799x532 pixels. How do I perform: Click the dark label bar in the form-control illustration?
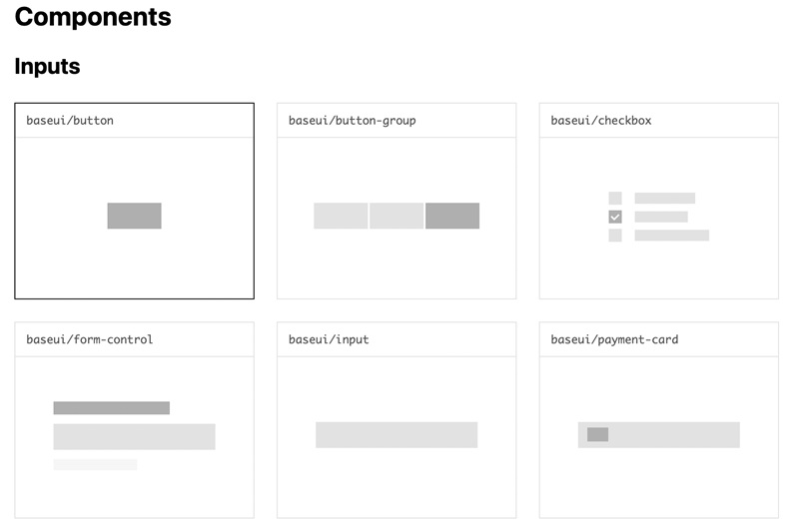pyautogui.click(x=112, y=408)
